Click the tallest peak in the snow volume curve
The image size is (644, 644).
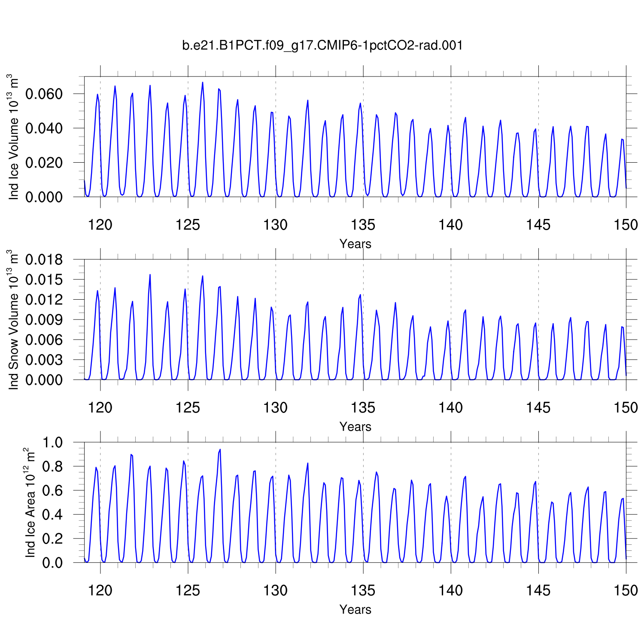coord(150,275)
